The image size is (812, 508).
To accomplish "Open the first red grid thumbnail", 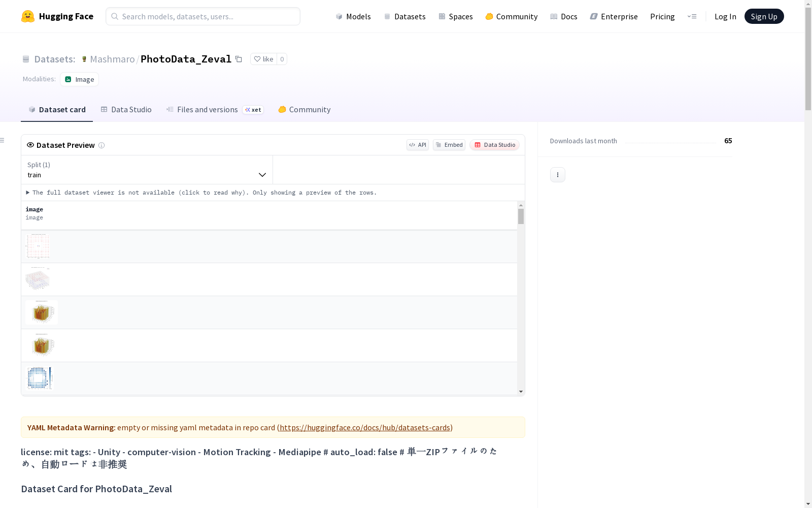I will tap(38, 246).
